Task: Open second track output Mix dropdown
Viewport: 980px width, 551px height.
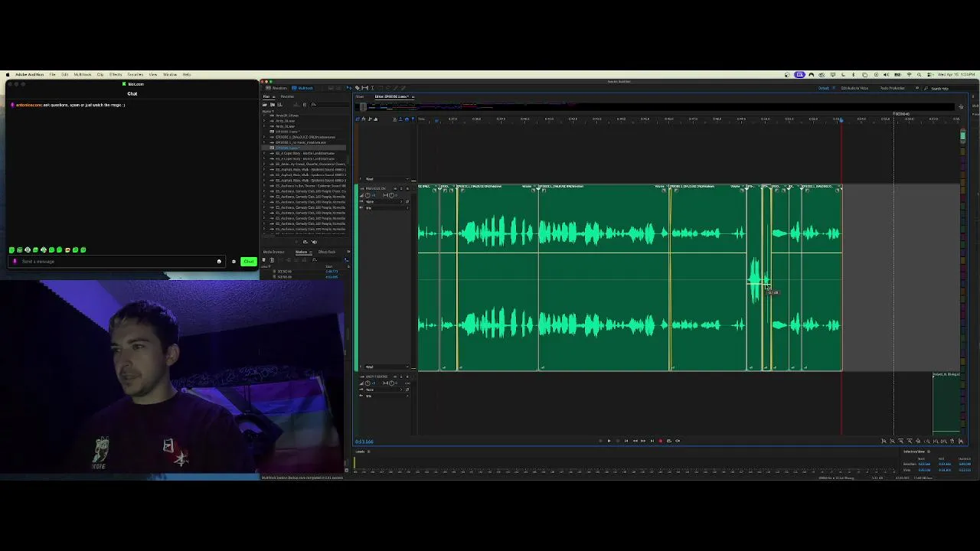Action: pos(387,396)
